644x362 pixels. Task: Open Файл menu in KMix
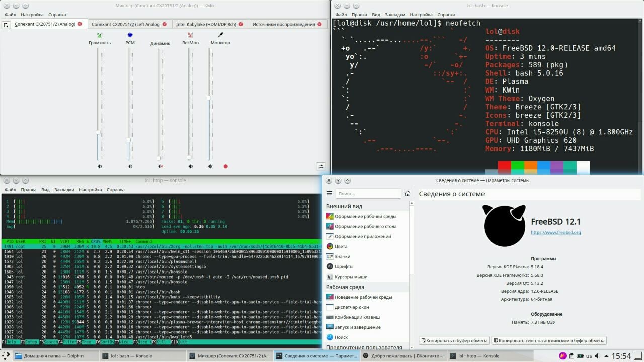tap(10, 15)
